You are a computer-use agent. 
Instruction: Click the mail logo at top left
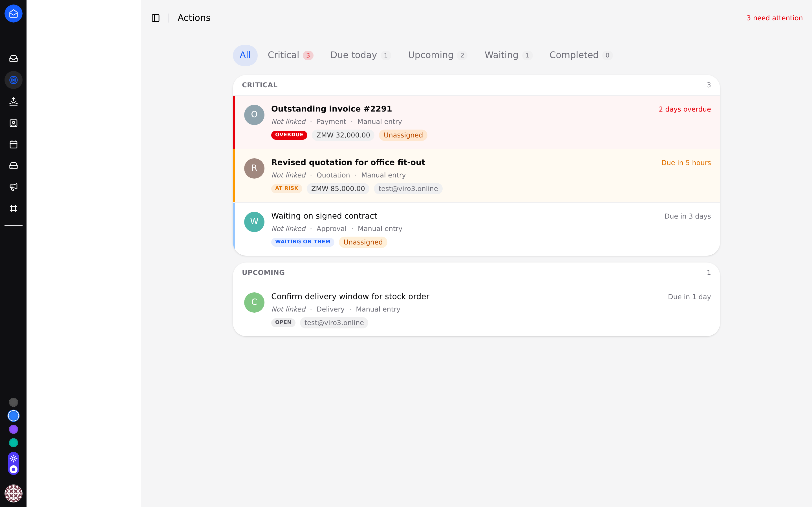pos(14,14)
